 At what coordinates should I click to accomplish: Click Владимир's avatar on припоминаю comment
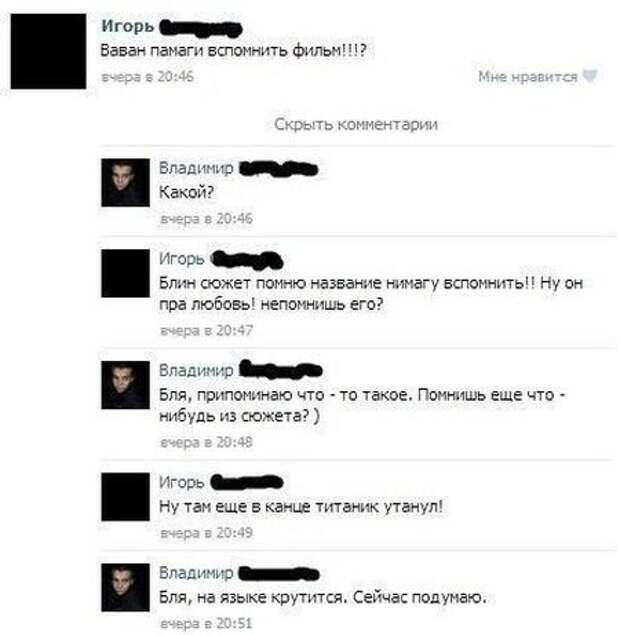(x=125, y=385)
